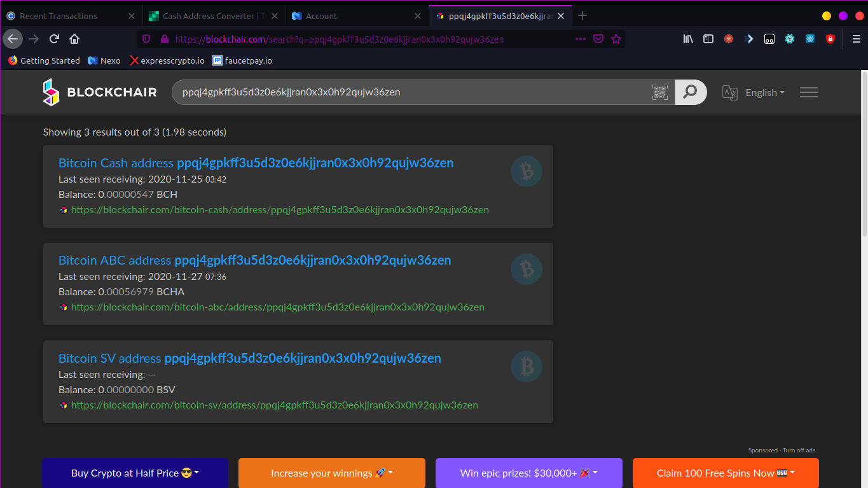The width and height of the screenshot is (868, 488).
Task: Follow the blockchair.com/bitcoin-abc/address URL link
Action: pyautogui.click(x=278, y=307)
